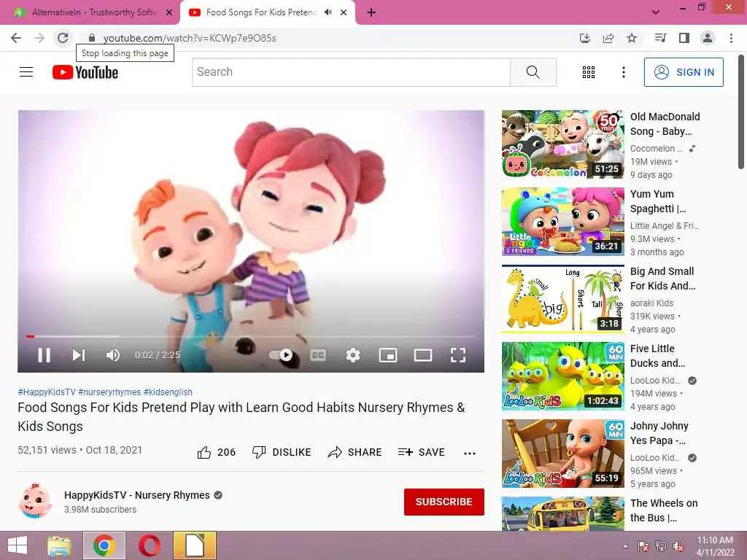Open tab search chevron dropdown
Viewport: 747px width, 560px height.
click(x=656, y=12)
